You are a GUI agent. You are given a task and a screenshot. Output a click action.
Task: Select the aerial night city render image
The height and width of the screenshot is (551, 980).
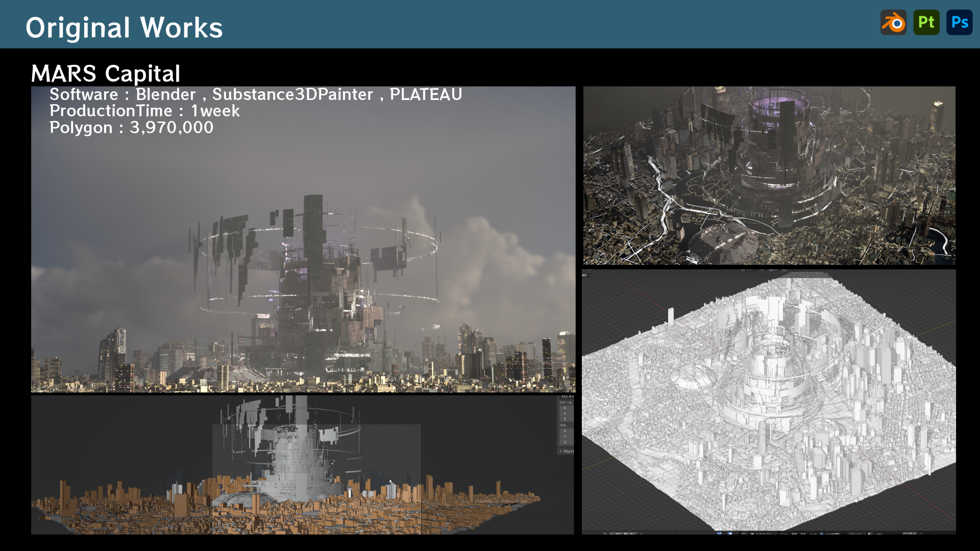coord(769,176)
